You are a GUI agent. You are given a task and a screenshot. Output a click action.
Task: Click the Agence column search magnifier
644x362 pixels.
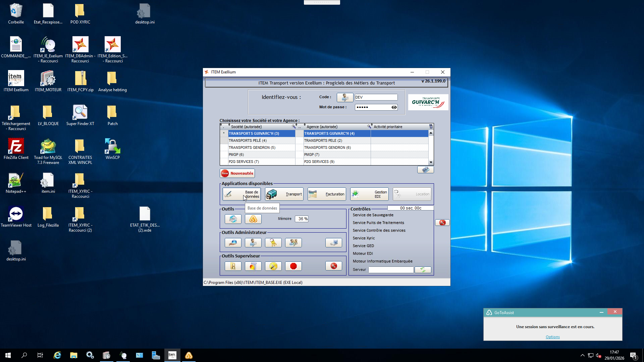click(x=369, y=127)
